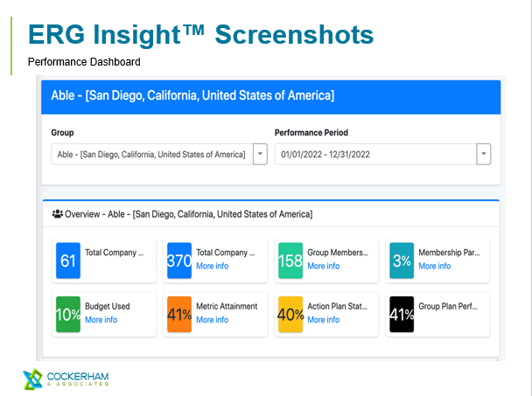532x396 pixels.
Task: Click the Total Company label beside 61
Action: pyautogui.click(x=115, y=253)
